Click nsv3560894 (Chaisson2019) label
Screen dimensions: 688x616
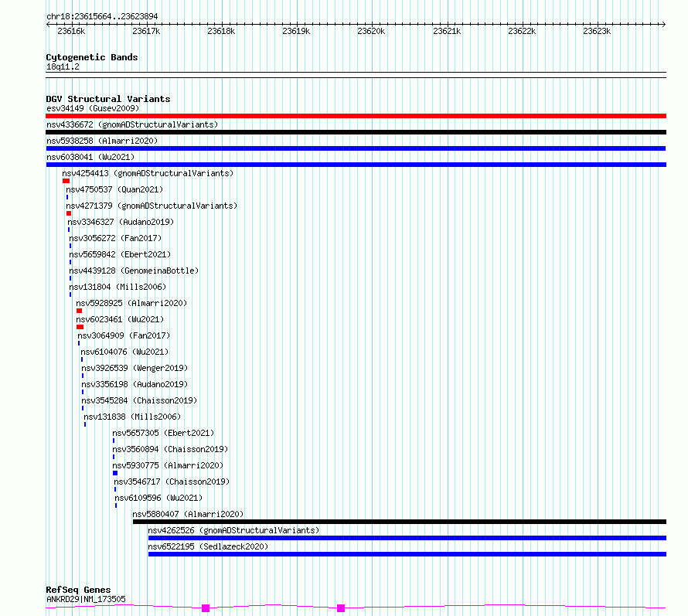(x=170, y=449)
